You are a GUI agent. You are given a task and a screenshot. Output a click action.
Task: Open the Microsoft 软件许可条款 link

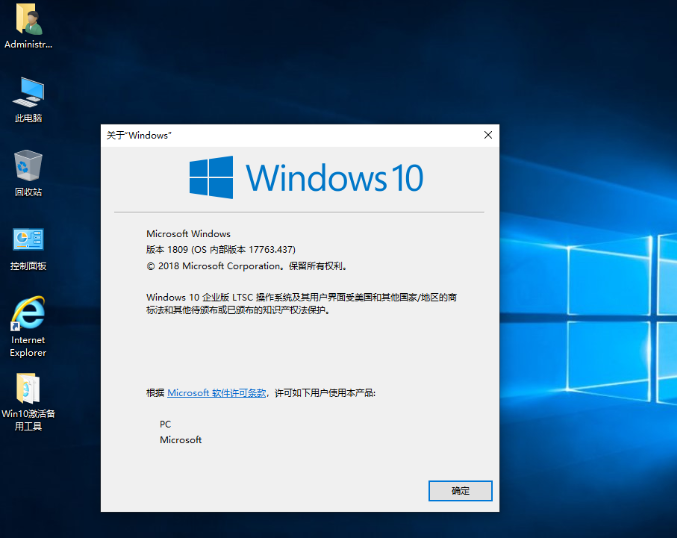pyautogui.click(x=217, y=394)
